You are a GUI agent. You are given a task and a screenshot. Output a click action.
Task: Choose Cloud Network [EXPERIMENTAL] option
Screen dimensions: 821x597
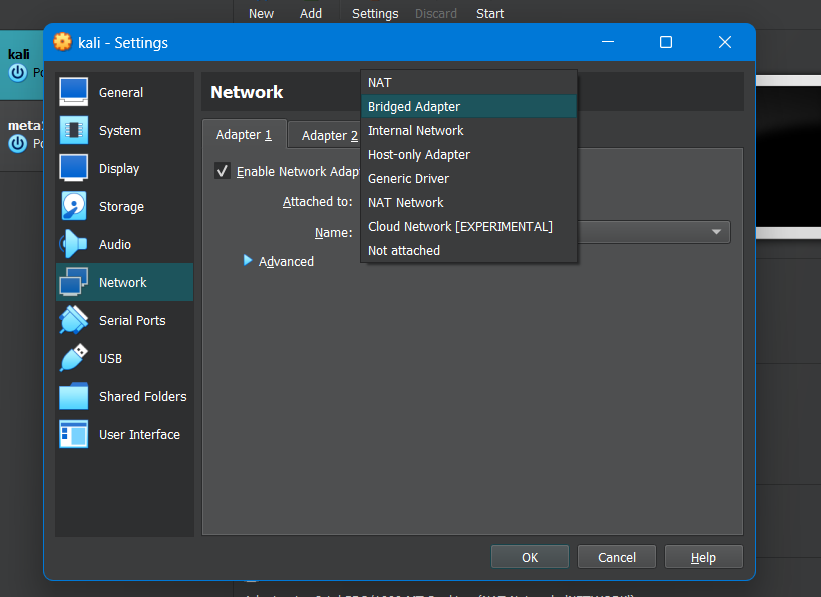click(x=469, y=226)
